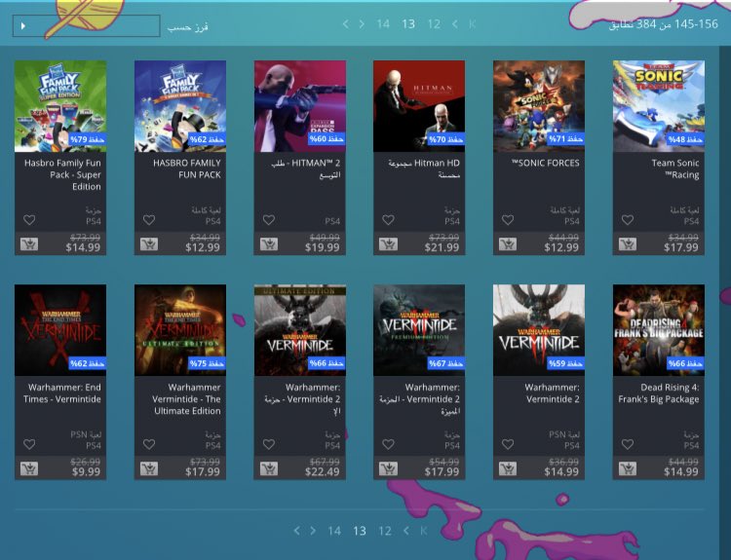Click top pagination arrow beside page 12

pos(455,24)
